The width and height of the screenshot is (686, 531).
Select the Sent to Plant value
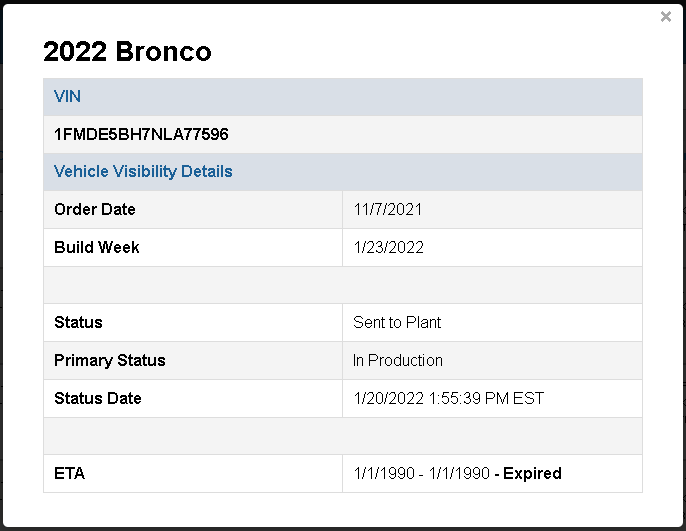tap(397, 322)
